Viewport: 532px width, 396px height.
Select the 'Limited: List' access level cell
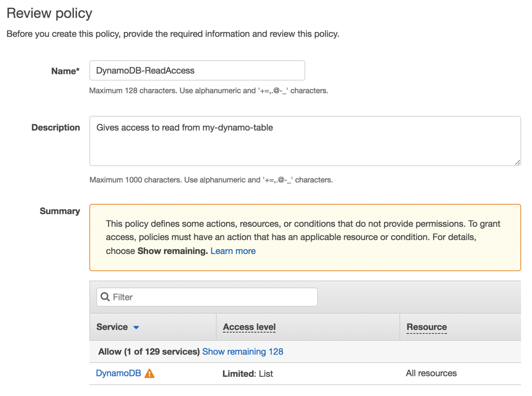(247, 374)
